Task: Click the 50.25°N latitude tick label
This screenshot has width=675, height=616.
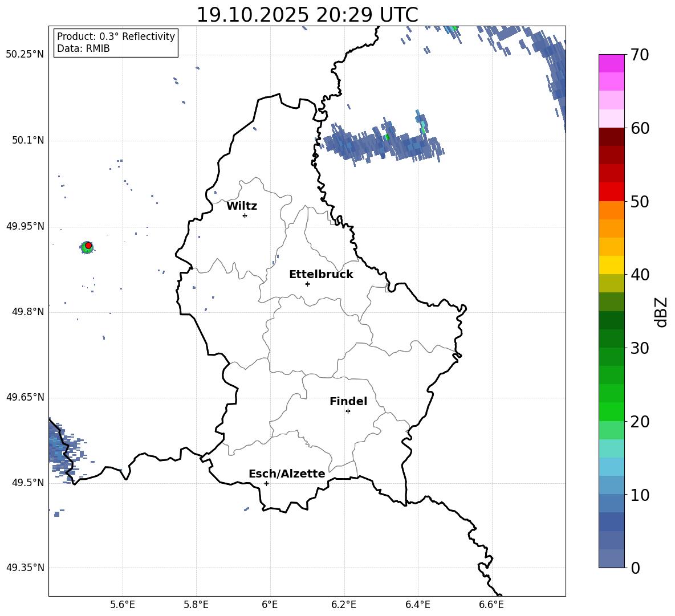Action: point(25,55)
